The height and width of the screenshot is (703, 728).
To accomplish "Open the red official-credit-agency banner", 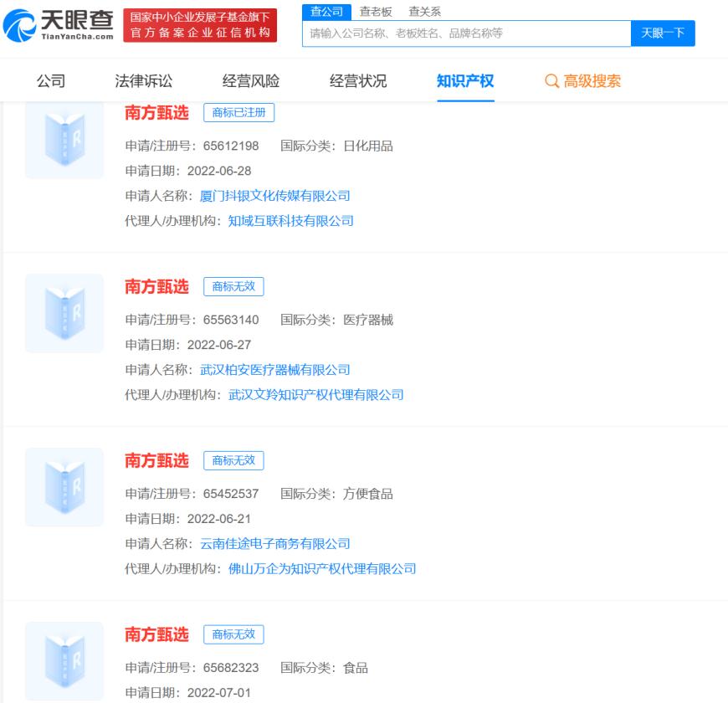I will (x=200, y=25).
